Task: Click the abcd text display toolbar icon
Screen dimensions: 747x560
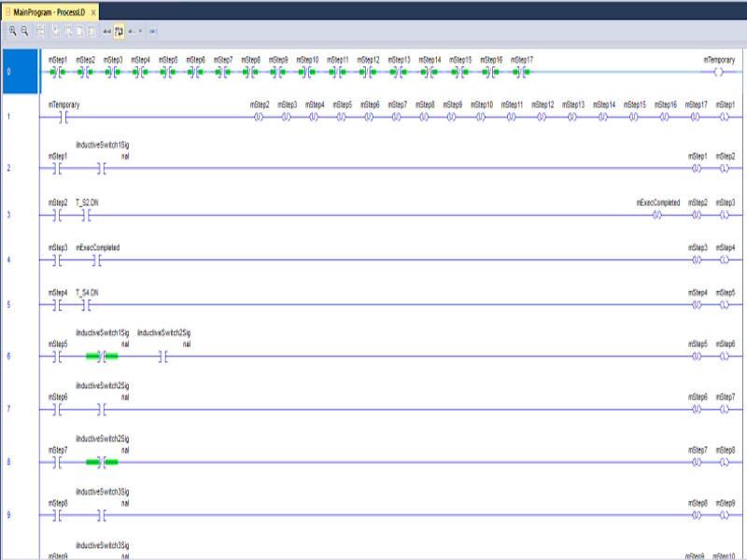Action: [x=106, y=31]
